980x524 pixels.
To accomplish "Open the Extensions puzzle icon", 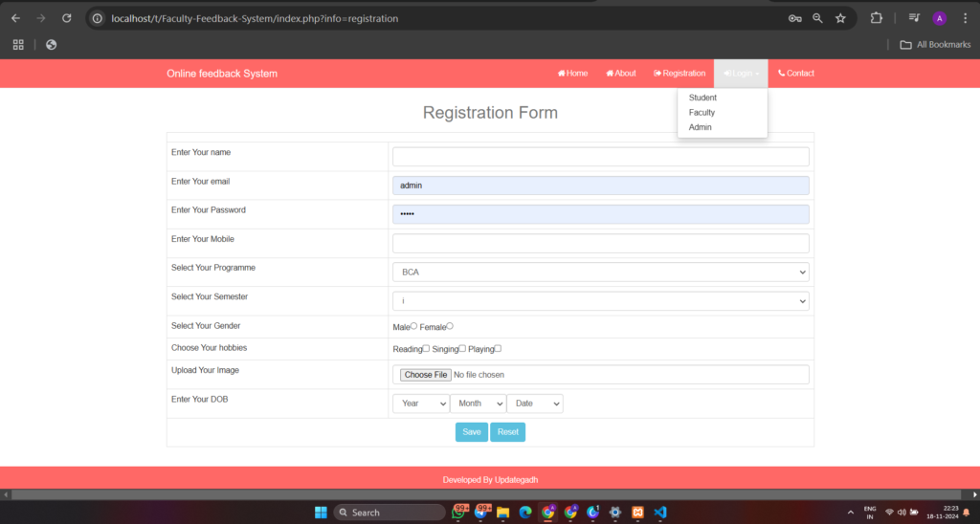I will coord(877,18).
